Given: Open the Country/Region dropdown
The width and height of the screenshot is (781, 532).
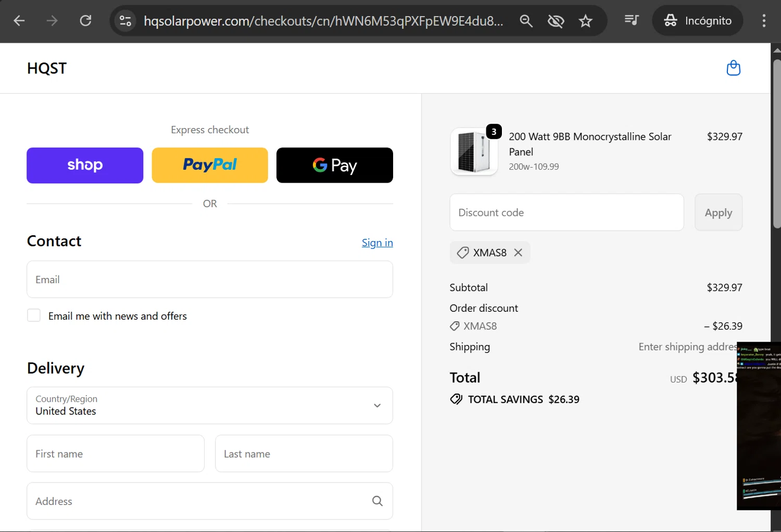Looking at the screenshot, I should (210, 406).
